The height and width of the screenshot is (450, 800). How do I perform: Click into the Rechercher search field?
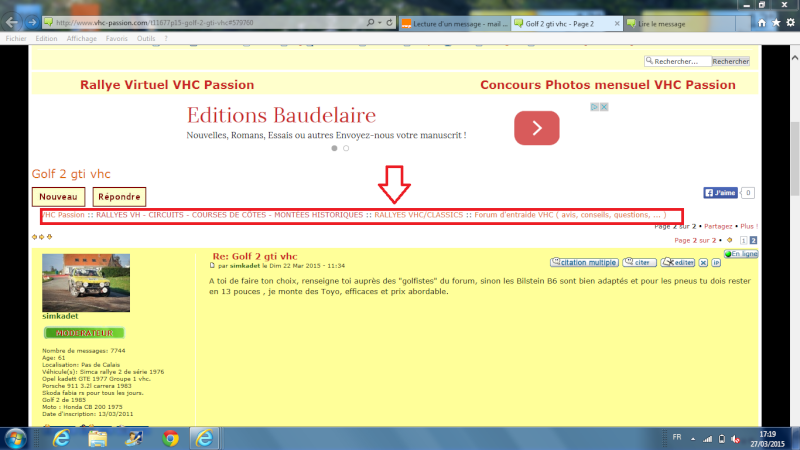tap(678, 61)
